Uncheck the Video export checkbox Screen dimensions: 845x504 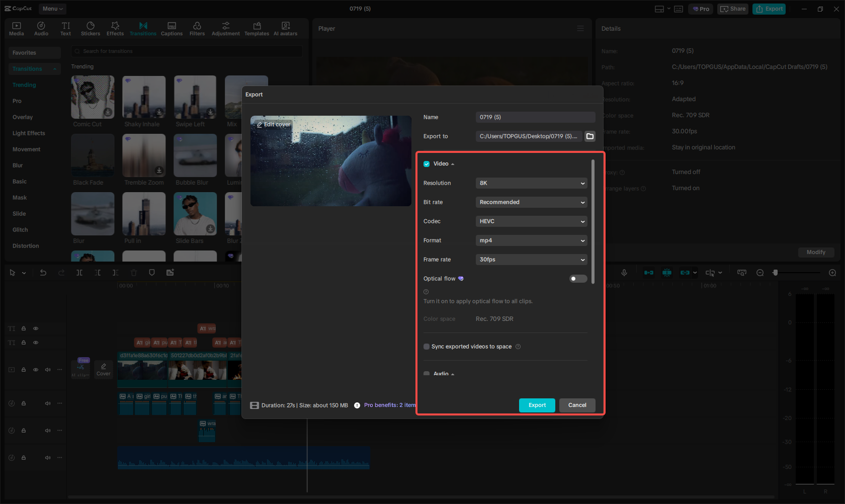[426, 163]
